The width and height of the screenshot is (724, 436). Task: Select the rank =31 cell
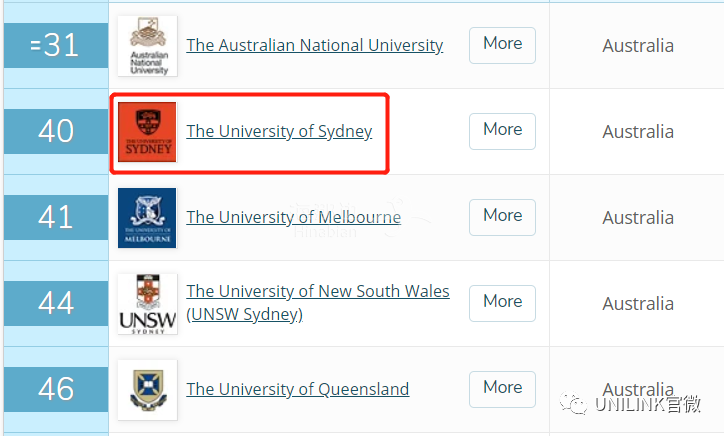click(x=56, y=45)
